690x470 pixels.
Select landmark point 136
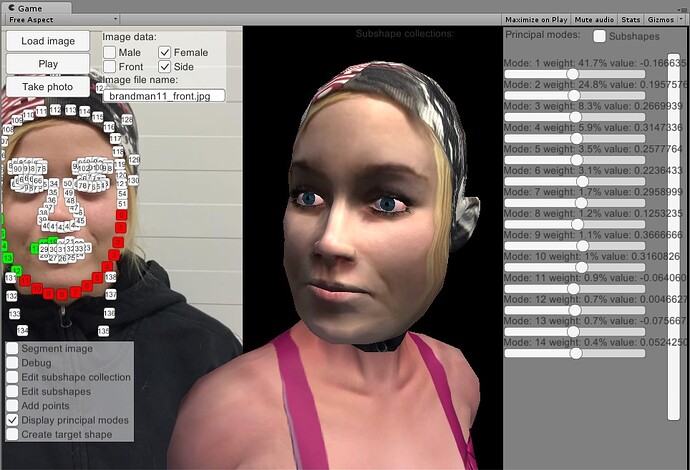[x=110, y=313]
